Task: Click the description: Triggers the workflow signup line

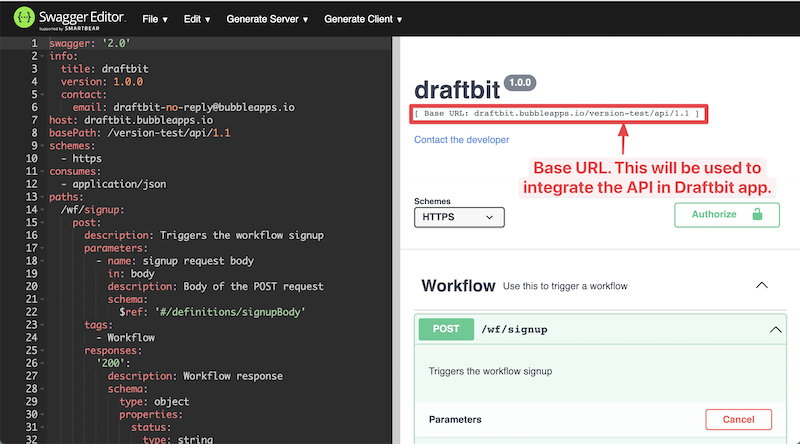Action: click(x=204, y=235)
